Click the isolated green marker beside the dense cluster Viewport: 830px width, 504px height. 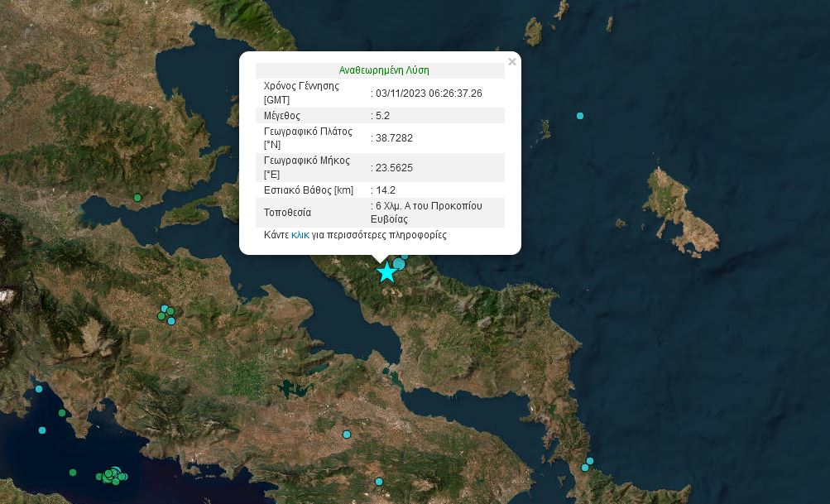[73, 473]
